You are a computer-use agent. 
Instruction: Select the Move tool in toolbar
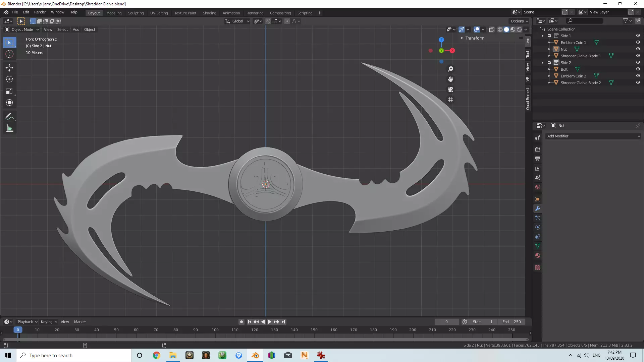pyautogui.click(x=9, y=68)
